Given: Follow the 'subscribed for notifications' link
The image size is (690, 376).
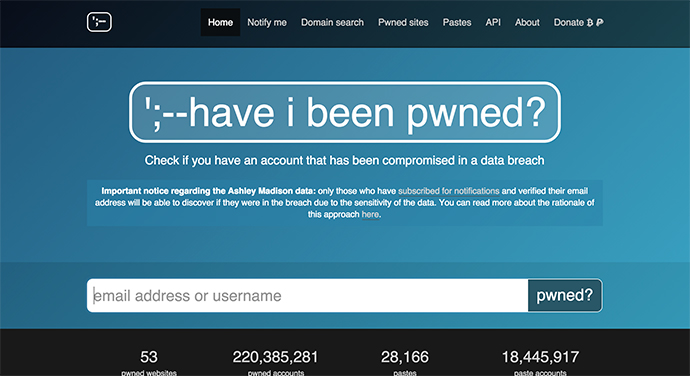Looking at the screenshot, I should [449, 191].
